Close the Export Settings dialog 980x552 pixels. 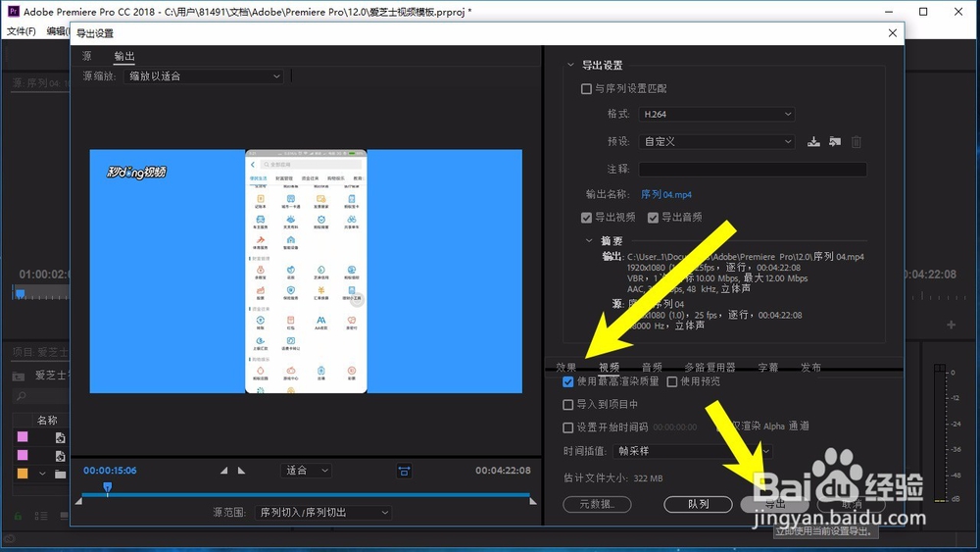pos(893,33)
